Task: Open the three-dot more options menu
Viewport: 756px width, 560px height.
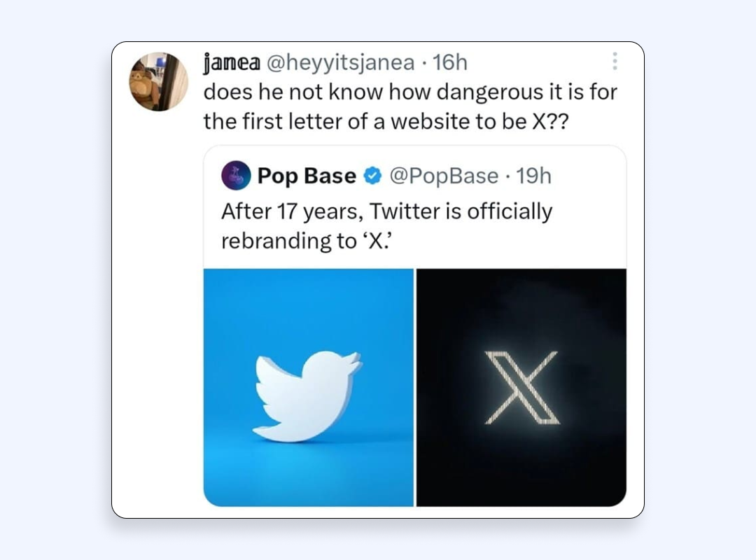Action: (x=615, y=62)
